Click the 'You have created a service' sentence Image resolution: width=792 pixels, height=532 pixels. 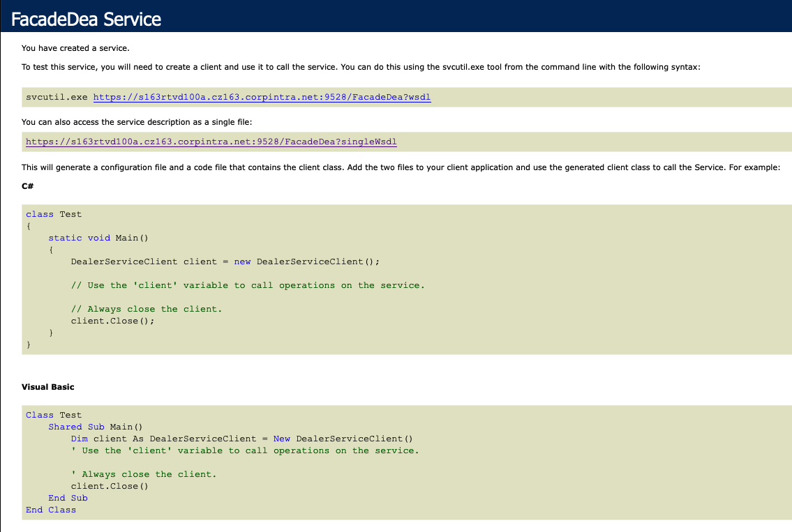tap(75, 48)
